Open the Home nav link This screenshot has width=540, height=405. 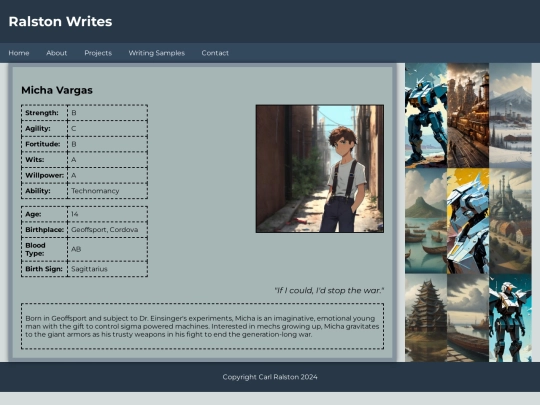(19, 53)
